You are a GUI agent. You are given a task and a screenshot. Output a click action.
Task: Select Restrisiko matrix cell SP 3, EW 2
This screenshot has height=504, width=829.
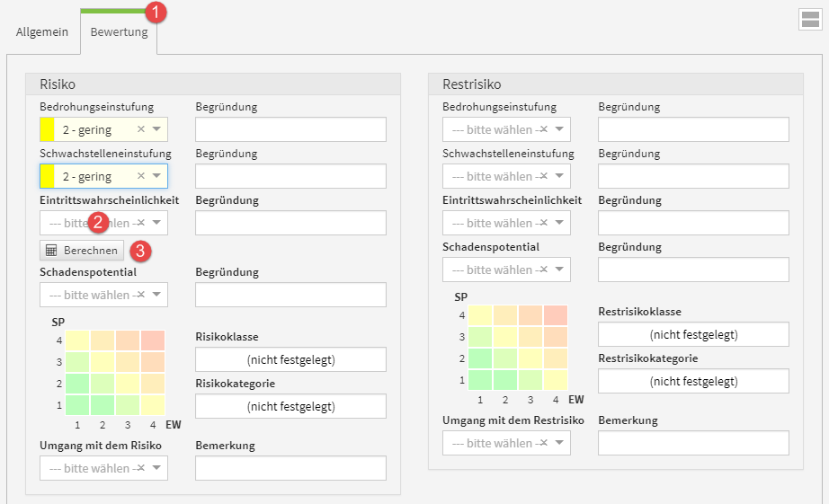(505, 337)
